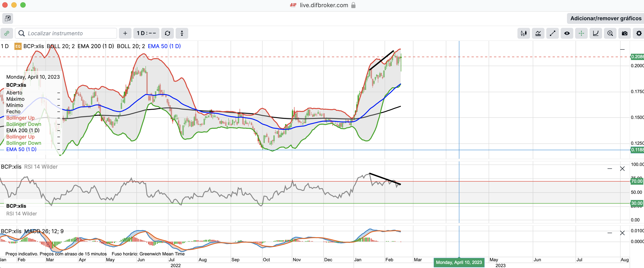Click the plus add button beside search

125,33
